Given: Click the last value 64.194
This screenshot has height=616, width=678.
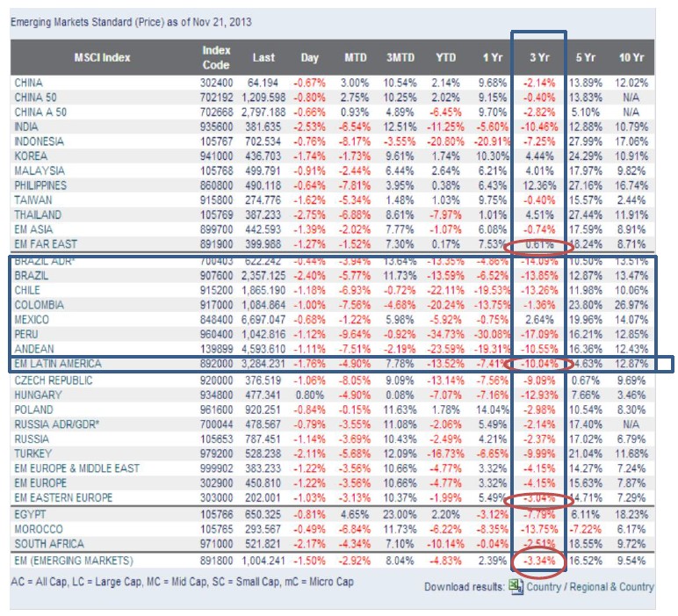Looking at the screenshot, I should tap(263, 83).
